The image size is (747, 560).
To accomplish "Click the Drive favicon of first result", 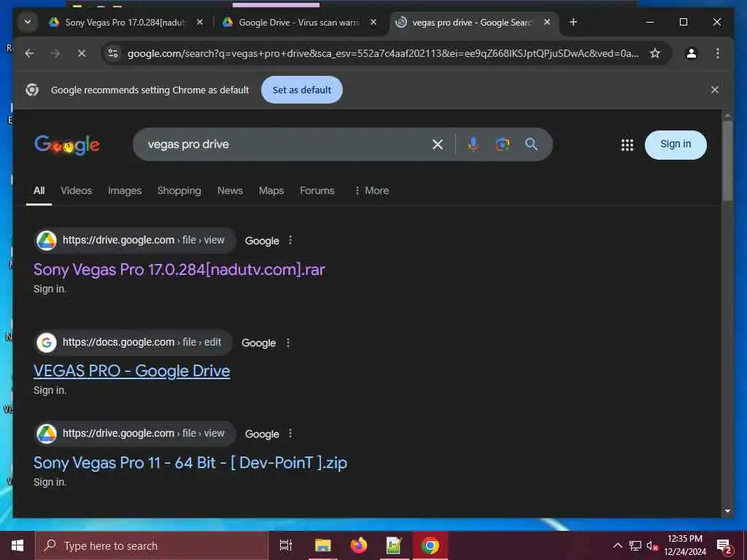I will [47, 241].
